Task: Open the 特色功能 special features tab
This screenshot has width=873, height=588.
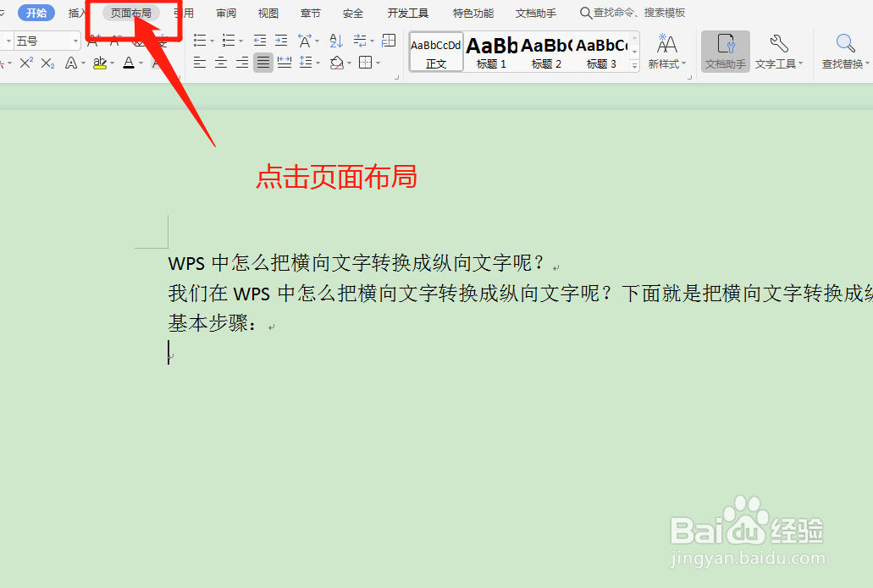Action: point(472,14)
